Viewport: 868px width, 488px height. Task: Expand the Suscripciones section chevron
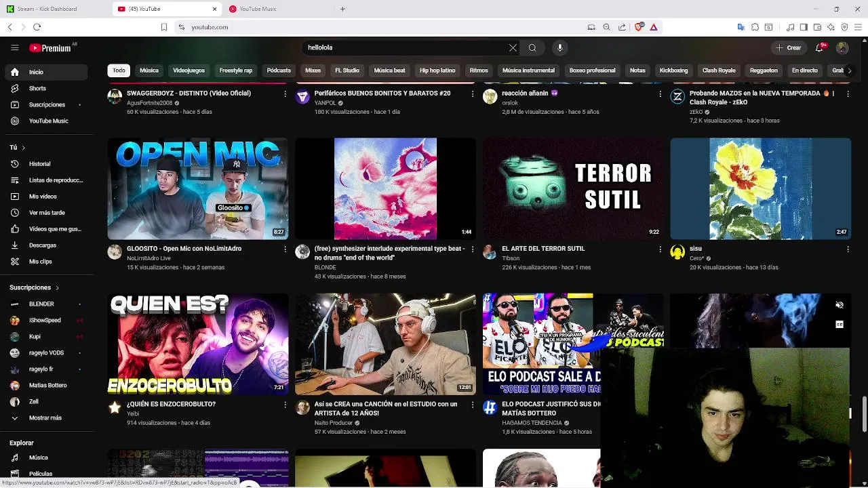(x=57, y=287)
